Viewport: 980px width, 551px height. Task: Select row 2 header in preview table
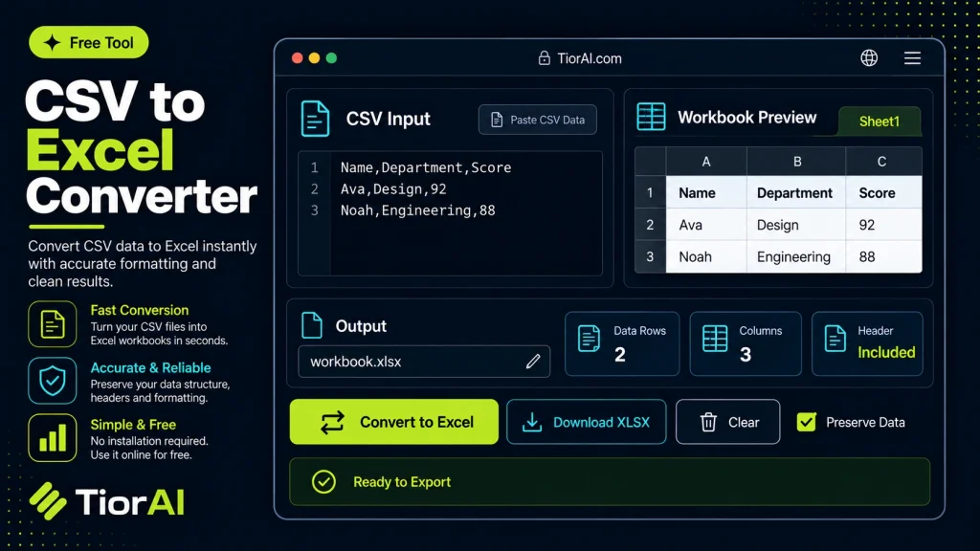tap(650, 224)
